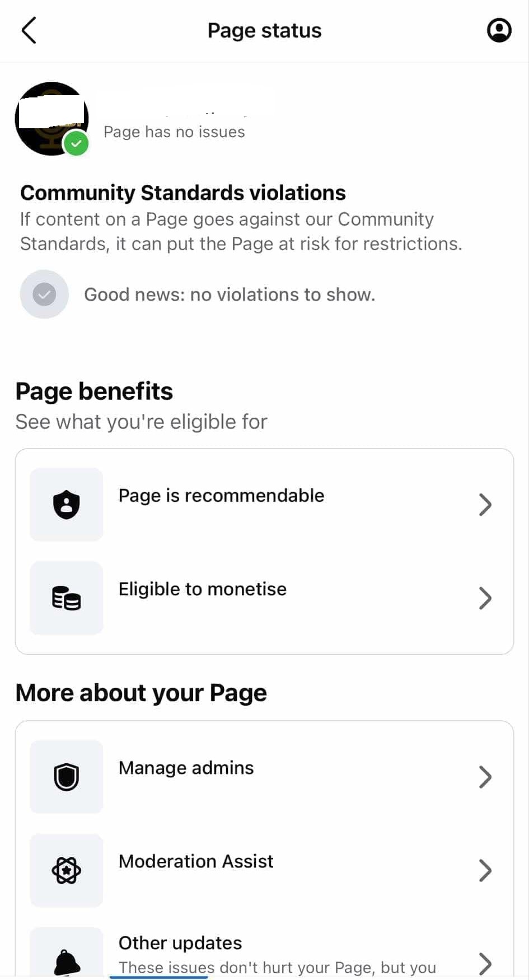Tap Good news no violations text
529x980 pixels.
230,295
